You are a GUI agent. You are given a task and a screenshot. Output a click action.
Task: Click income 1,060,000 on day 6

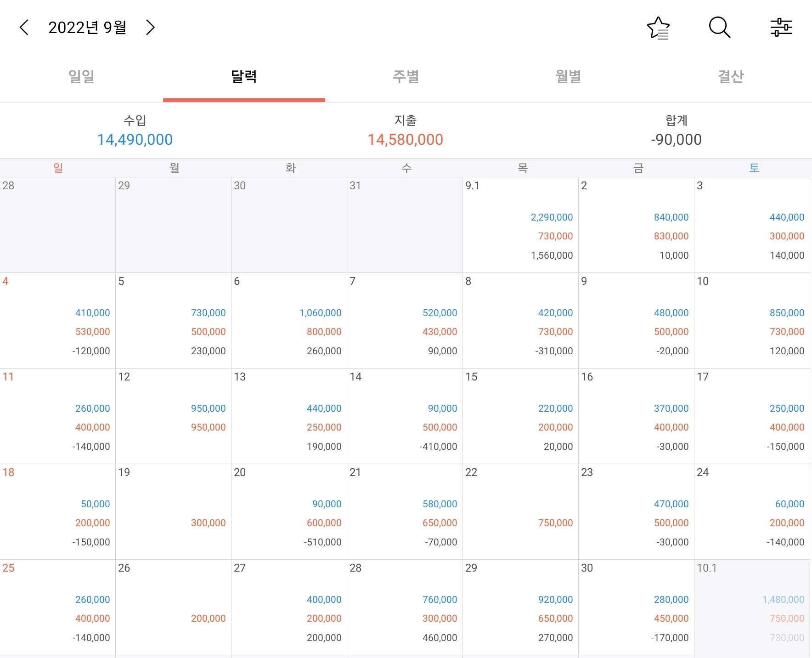click(321, 313)
